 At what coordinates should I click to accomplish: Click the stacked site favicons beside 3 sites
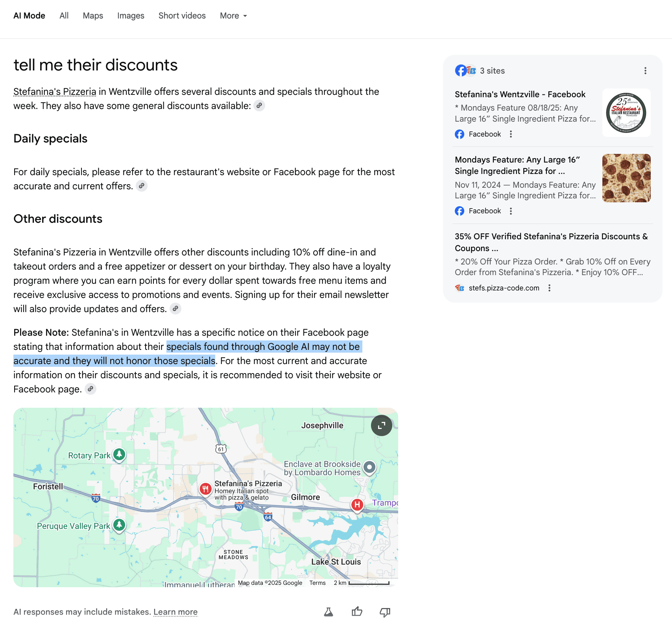click(x=465, y=70)
